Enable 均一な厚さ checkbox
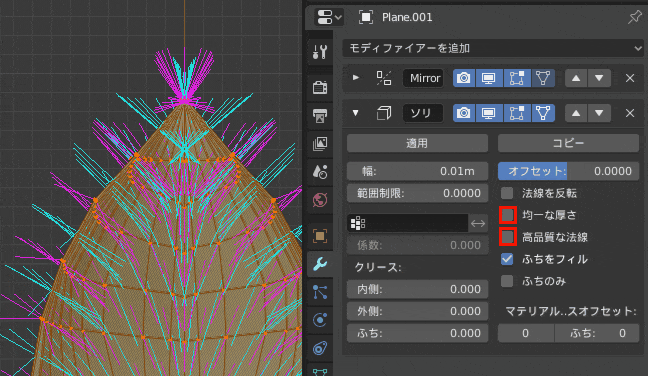 507,215
